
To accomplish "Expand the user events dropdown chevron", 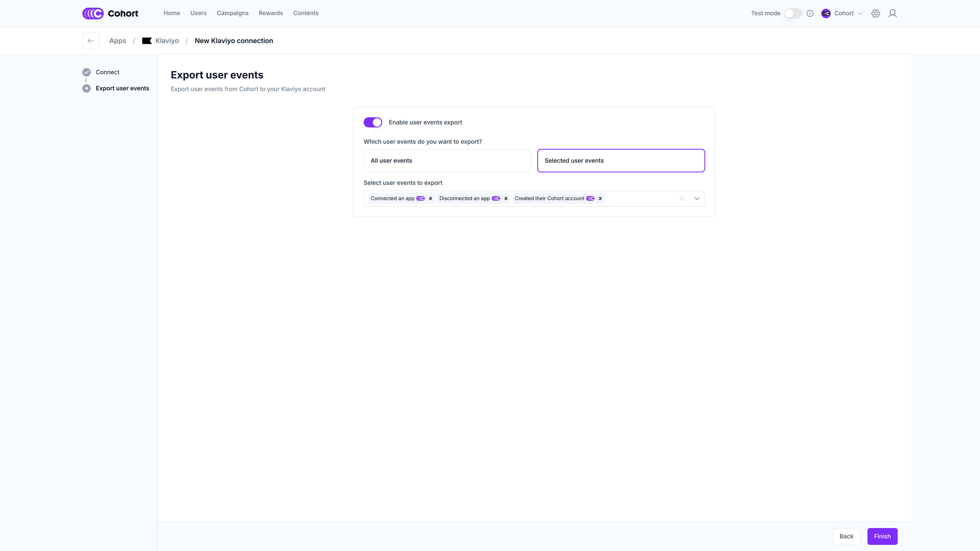I will [697, 199].
